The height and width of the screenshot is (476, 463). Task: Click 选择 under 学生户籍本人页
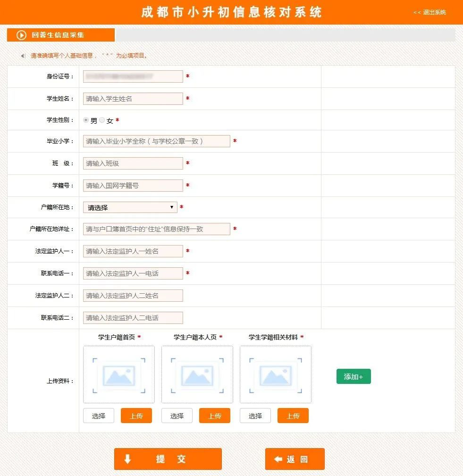tap(177, 416)
